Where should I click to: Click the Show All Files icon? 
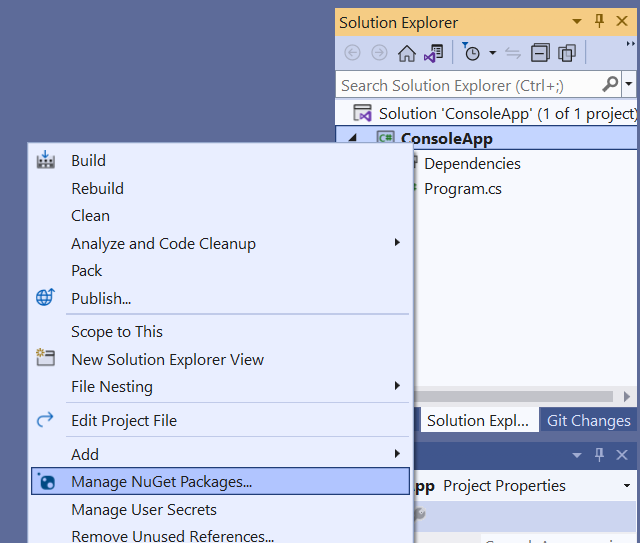[567, 53]
